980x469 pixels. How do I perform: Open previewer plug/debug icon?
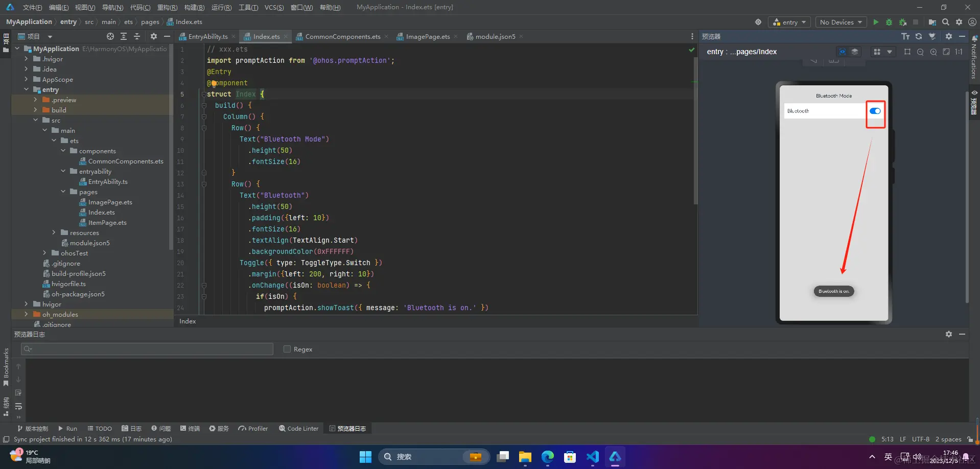932,36
